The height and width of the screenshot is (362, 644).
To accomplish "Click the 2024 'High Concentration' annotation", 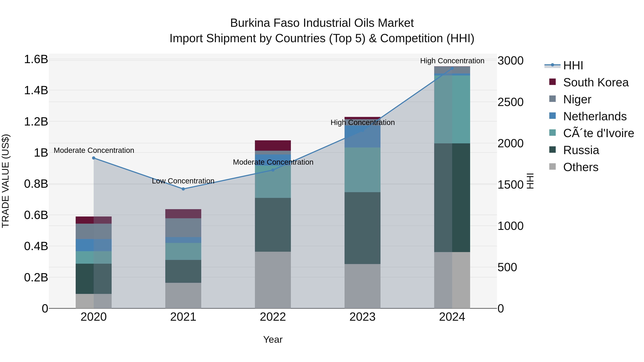I will 452,61.
